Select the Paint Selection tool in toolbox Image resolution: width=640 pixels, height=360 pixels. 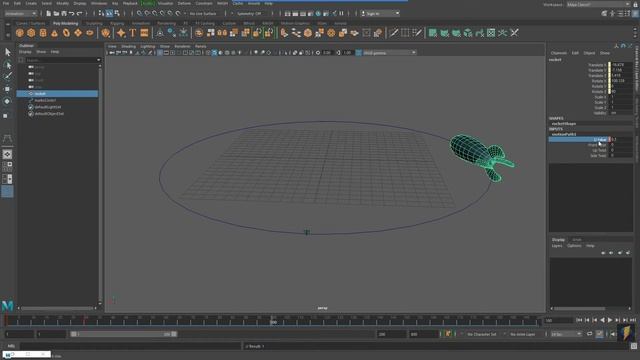point(7,77)
